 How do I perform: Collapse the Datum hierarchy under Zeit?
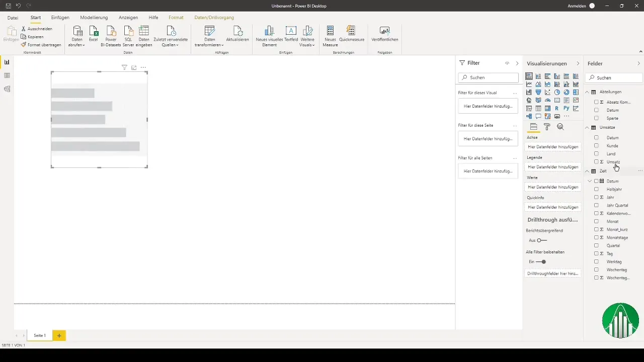pos(590,181)
